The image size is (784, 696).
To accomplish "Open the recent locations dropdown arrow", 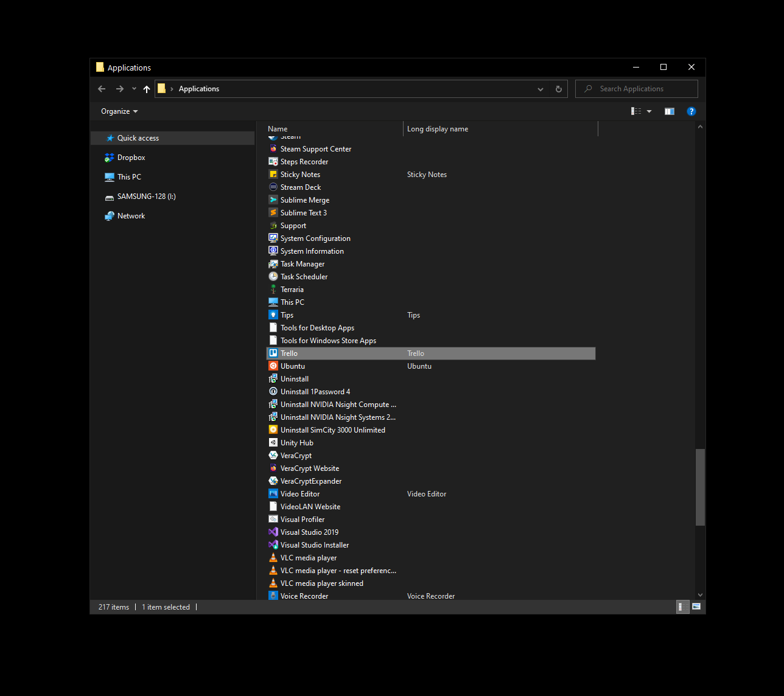I will tap(134, 89).
